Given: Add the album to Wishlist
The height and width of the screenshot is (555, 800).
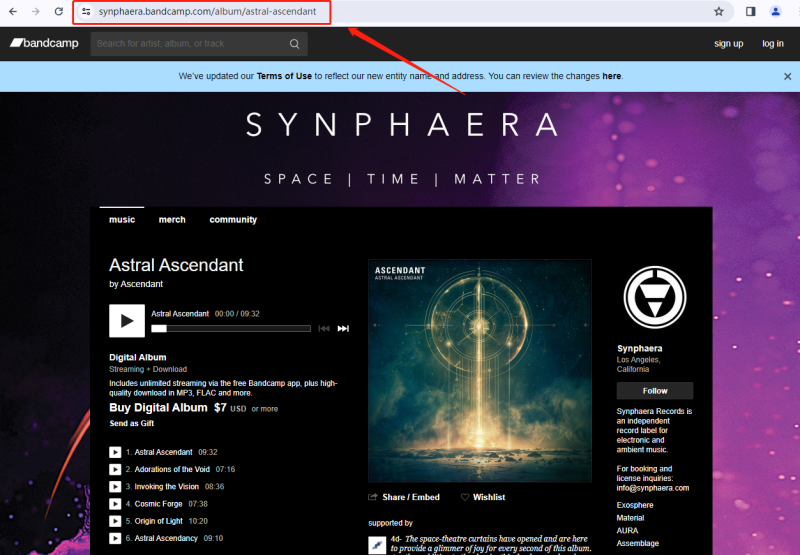Looking at the screenshot, I should pyautogui.click(x=483, y=497).
